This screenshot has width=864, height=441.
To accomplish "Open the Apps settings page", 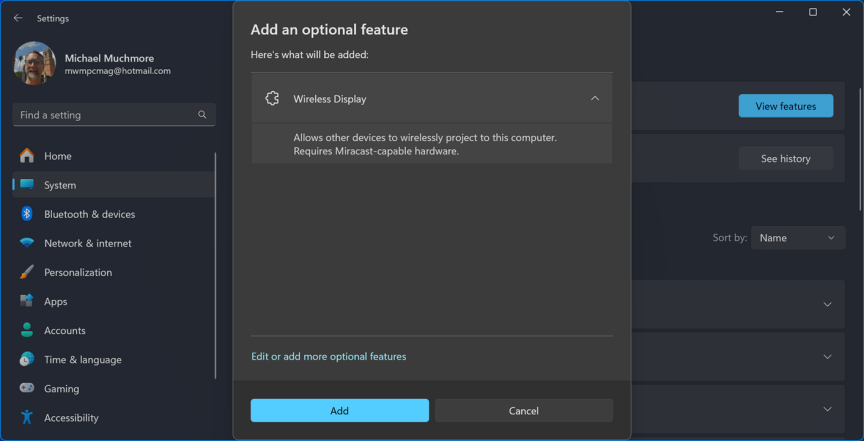I will click(114, 302).
